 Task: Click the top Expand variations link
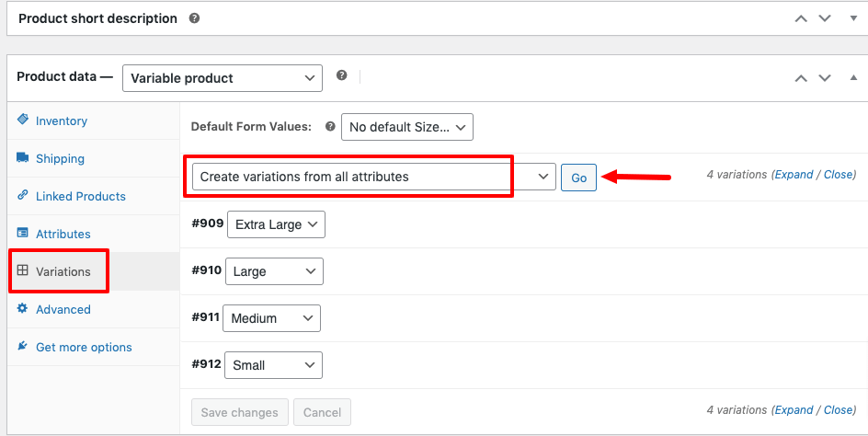click(794, 175)
